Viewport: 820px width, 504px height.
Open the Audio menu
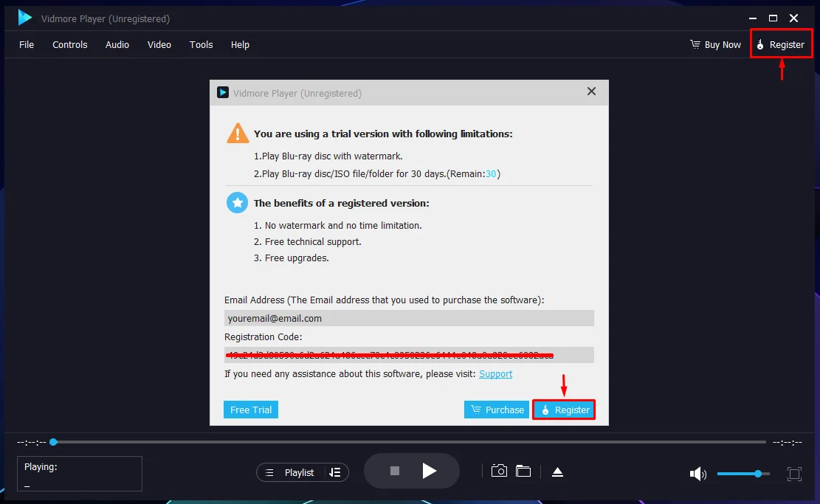[x=117, y=44]
